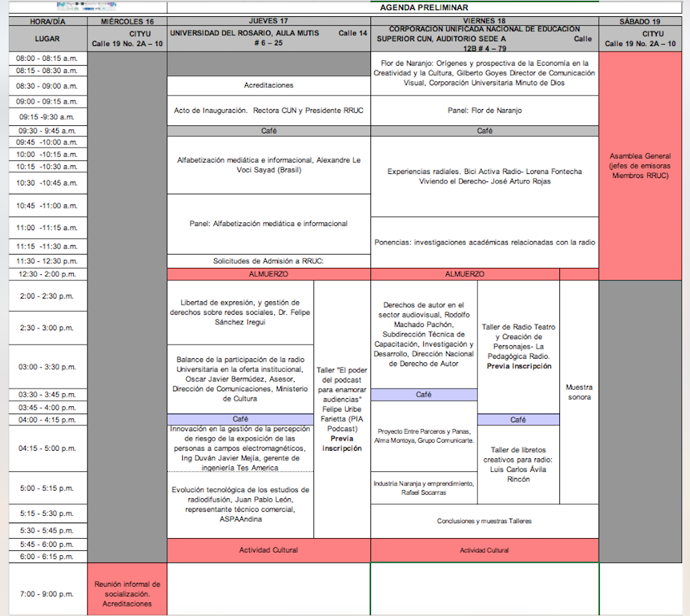The image size is (690, 616).
Task: Click the "Derechos de autor" Rodolfo Machado session
Action: coord(424,334)
